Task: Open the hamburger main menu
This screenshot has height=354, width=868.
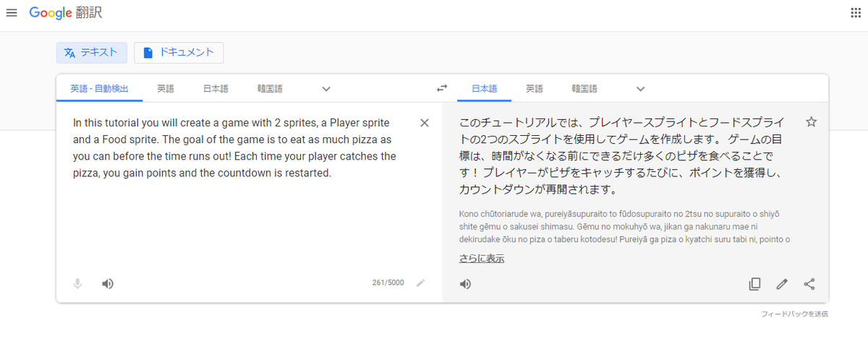Action: point(12,14)
